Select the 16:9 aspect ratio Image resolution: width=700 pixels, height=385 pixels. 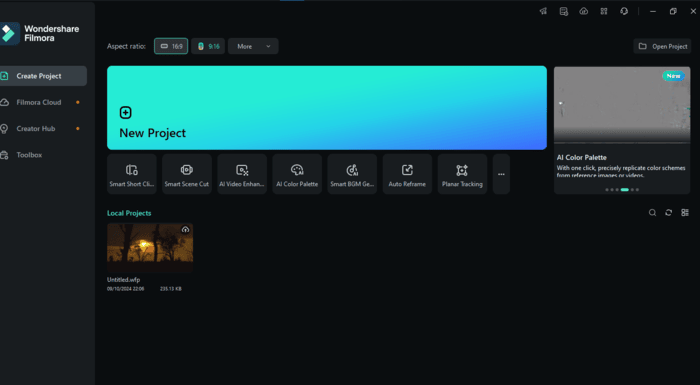point(171,46)
